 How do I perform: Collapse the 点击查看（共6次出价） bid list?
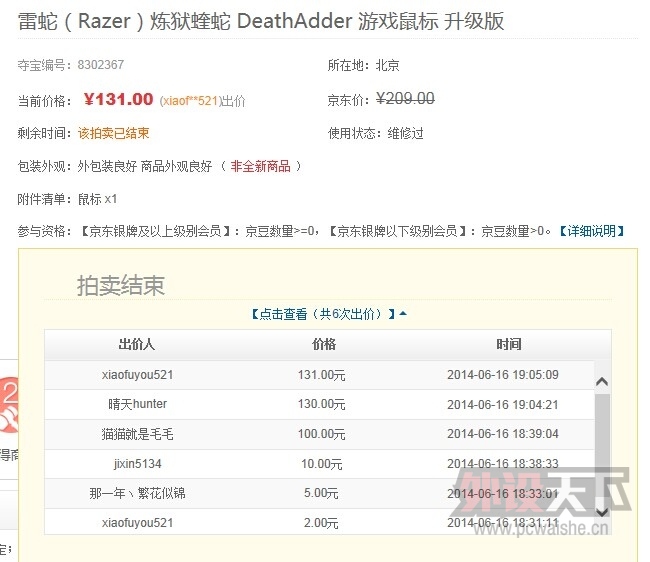329,314
